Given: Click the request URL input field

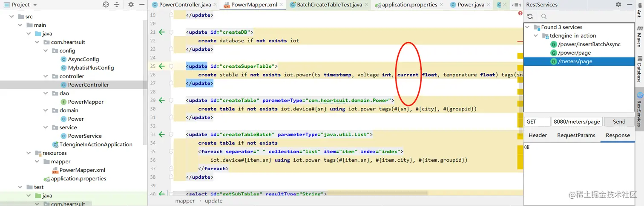Looking at the screenshot, I should click(x=577, y=122).
